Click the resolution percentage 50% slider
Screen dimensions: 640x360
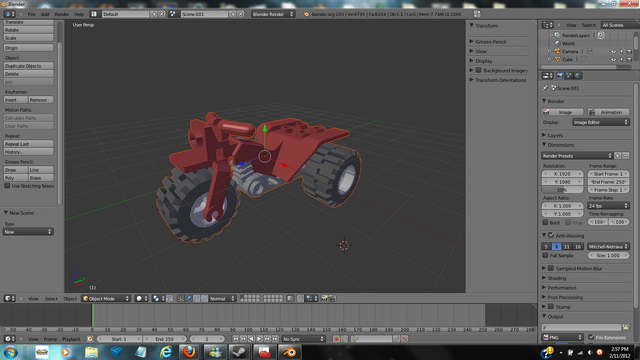pos(562,190)
